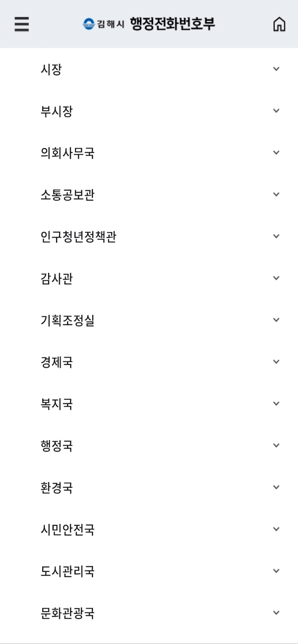Click the 행정전화번호부 title link
This screenshot has height=644, width=298.
[x=173, y=24]
